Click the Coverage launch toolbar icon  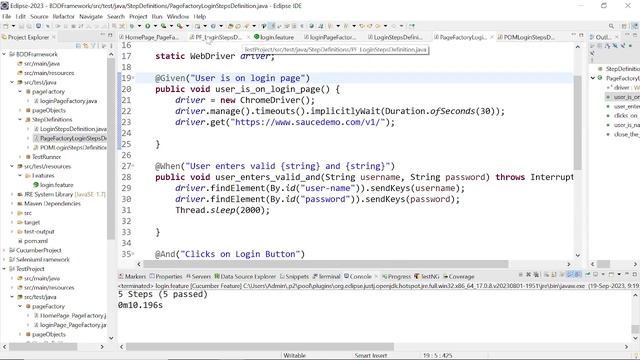click(163, 26)
